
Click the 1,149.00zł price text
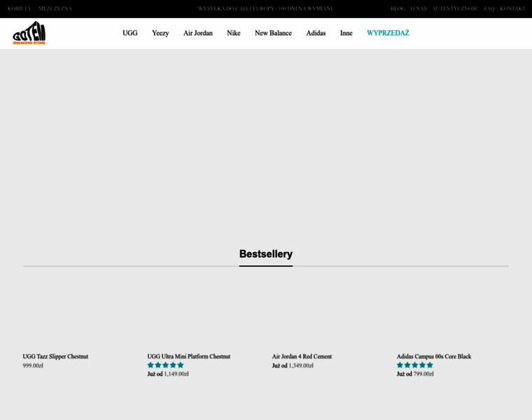point(176,374)
